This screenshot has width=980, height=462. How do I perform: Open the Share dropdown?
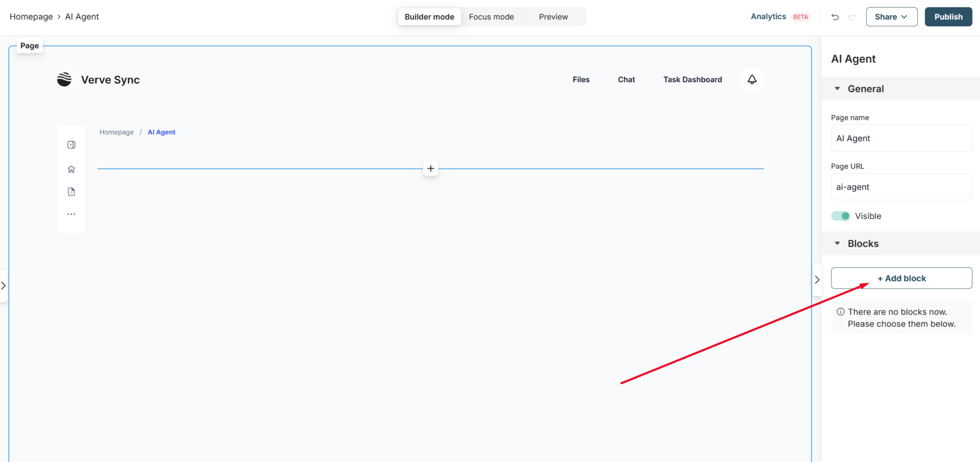[x=891, y=16]
